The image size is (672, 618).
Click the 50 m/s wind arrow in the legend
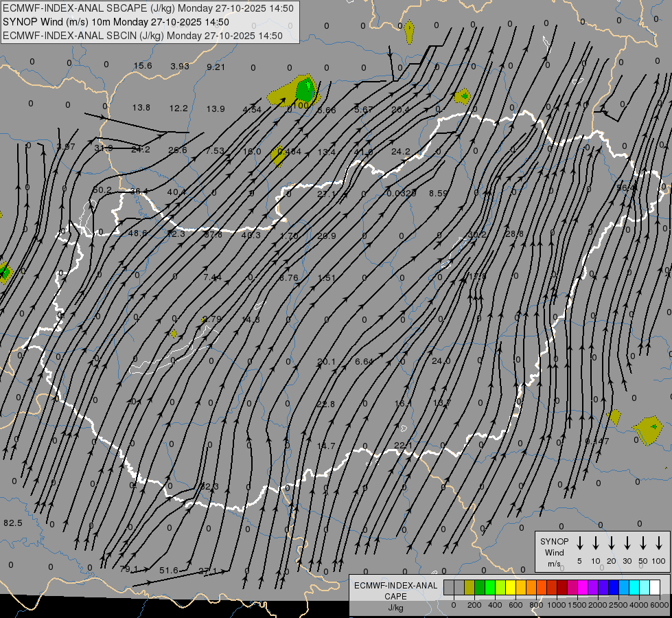click(643, 543)
